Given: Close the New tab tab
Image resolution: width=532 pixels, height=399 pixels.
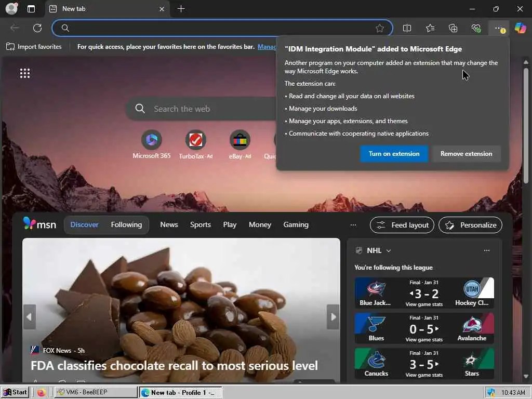Looking at the screenshot, I should point(162,9).
